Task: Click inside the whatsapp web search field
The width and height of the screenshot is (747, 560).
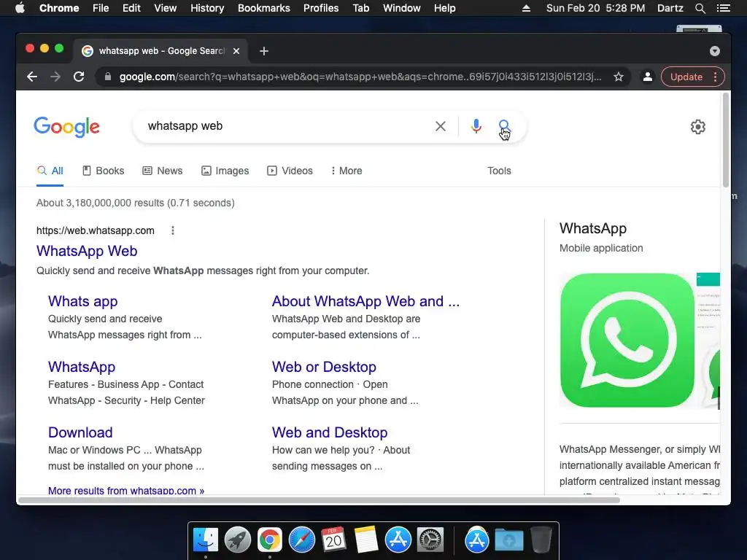Action: [x=286, y=126]
